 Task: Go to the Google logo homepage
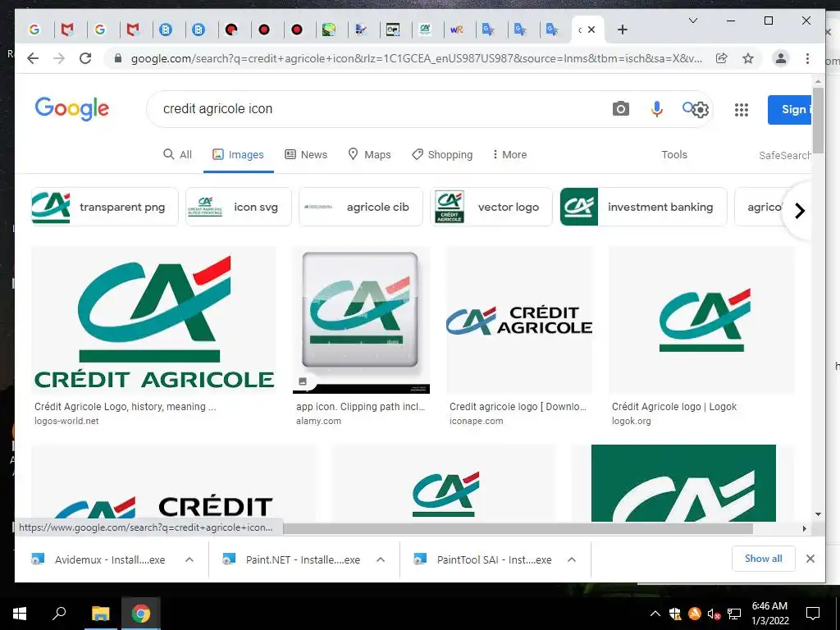[72, 109]
